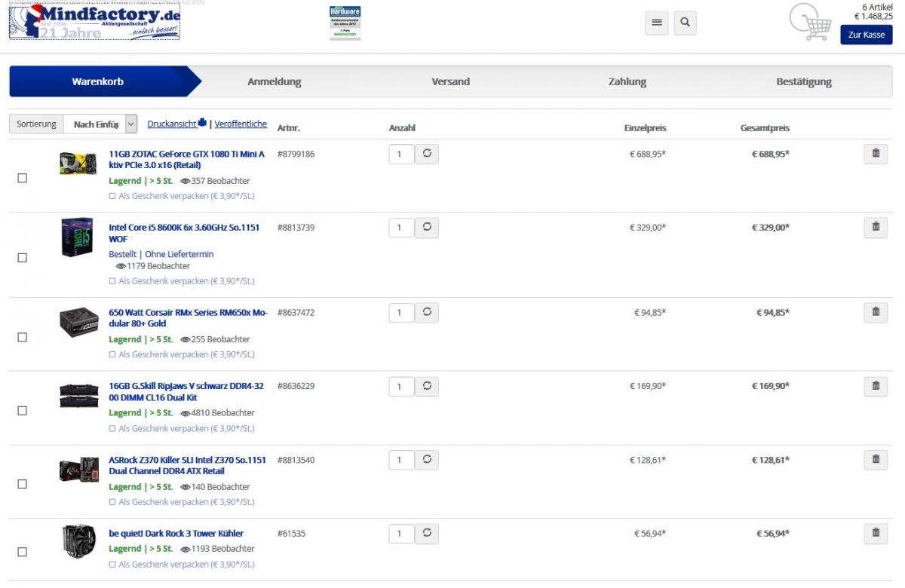Delete the Corsair RM650x item
Screen dimensions: 905x588
[876, 312]
